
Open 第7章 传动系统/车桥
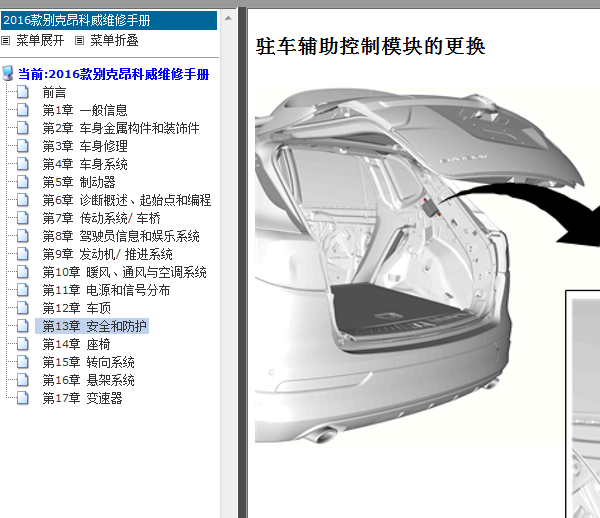click(101, 218)
